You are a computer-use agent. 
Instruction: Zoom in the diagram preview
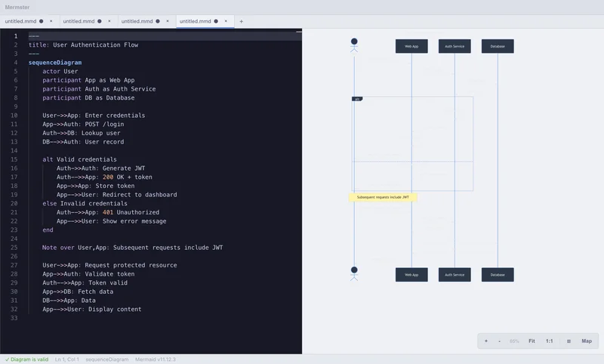tap(486, 341)
